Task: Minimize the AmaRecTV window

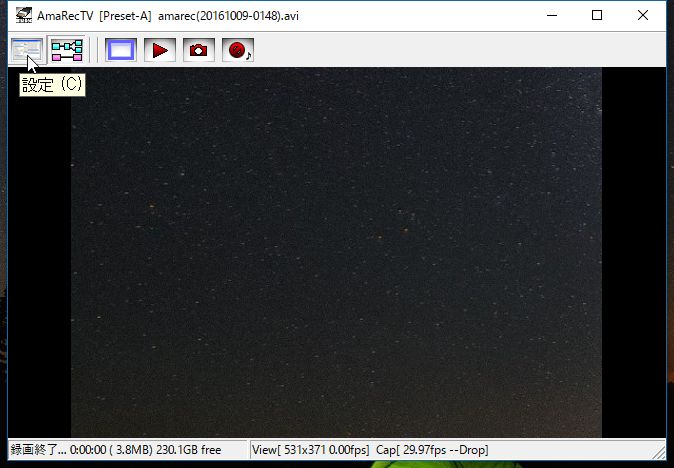Action: (x=552, y=15)
